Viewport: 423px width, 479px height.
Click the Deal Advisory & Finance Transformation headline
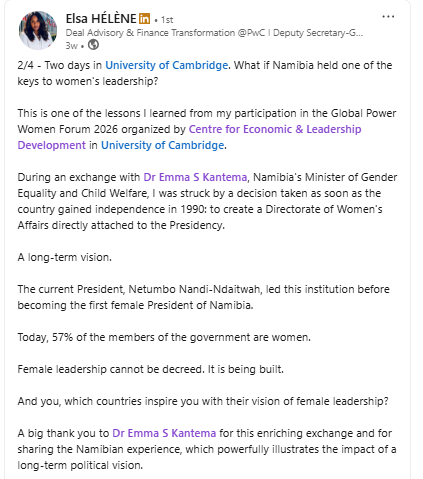tap(214, 33)
